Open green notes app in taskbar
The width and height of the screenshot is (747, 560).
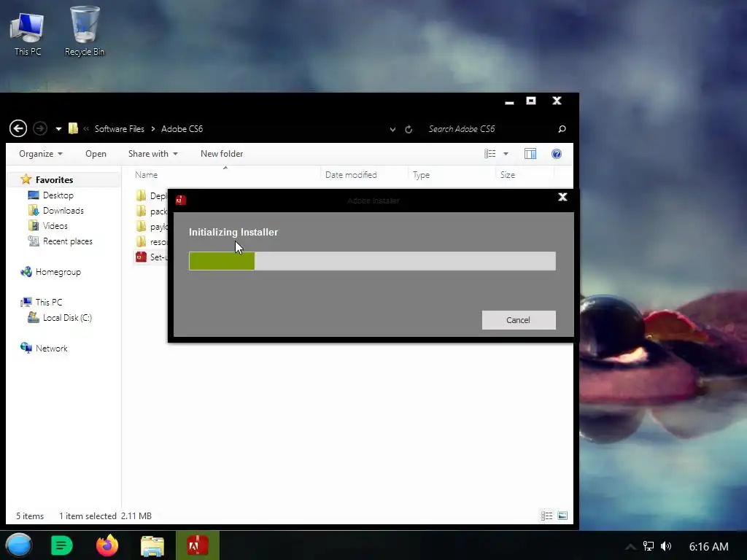62,545
